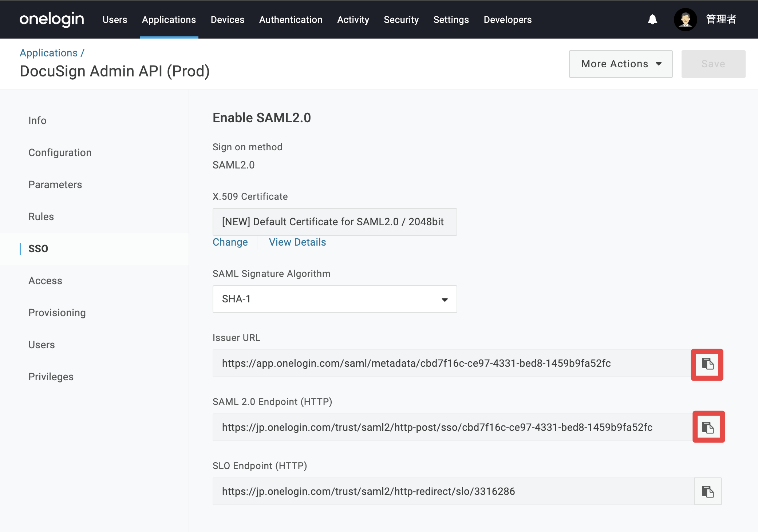The image size is (758, 532).
Task: Switch to the Rules tab
Action: pyautogui.click(x=41, y=217)
